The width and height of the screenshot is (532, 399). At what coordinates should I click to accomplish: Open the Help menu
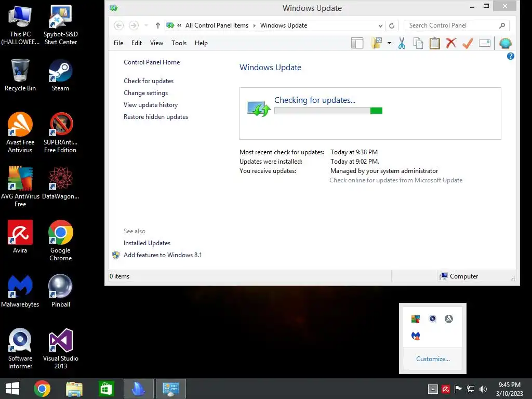point(201,43)
